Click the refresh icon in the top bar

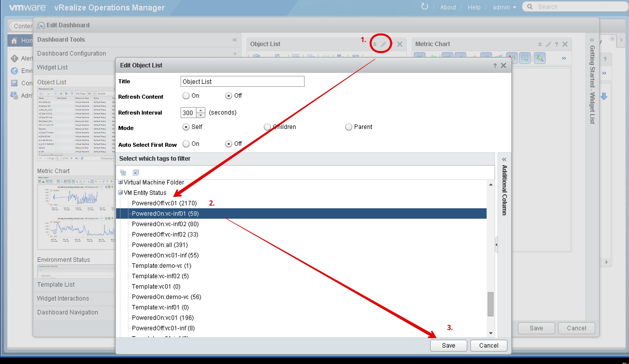424,7
